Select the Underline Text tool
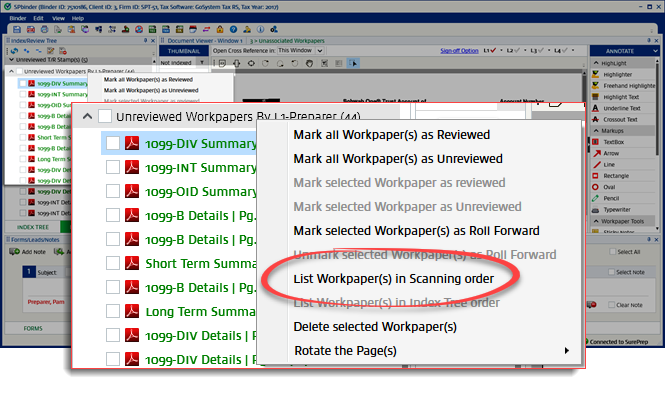665x394 pixels. pyautogui.click(x=623, y=108)
